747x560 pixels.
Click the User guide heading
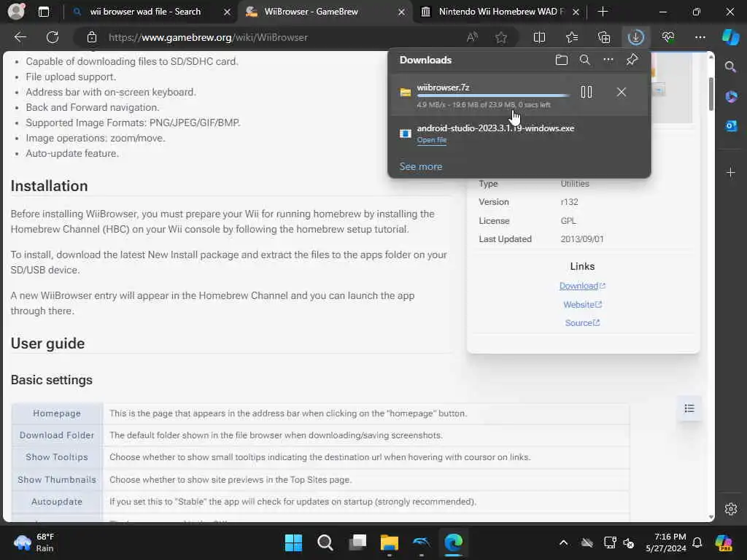coord(47,343)
